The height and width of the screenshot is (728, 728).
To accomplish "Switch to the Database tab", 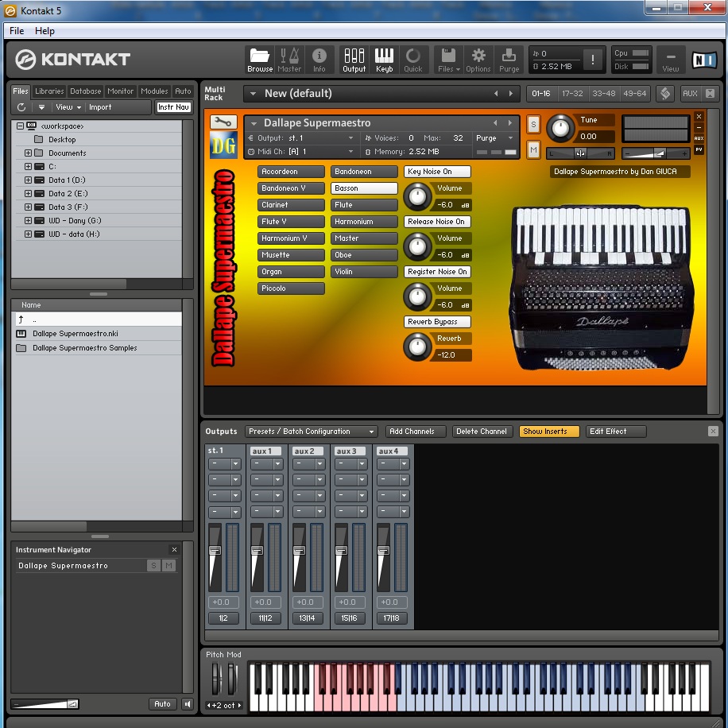I will coord(85,91).
